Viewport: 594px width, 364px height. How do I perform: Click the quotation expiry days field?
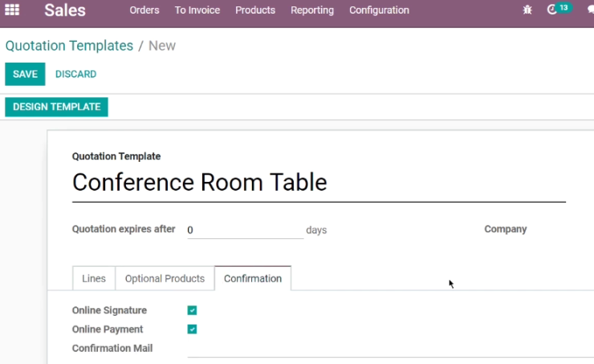pos(246,230)
